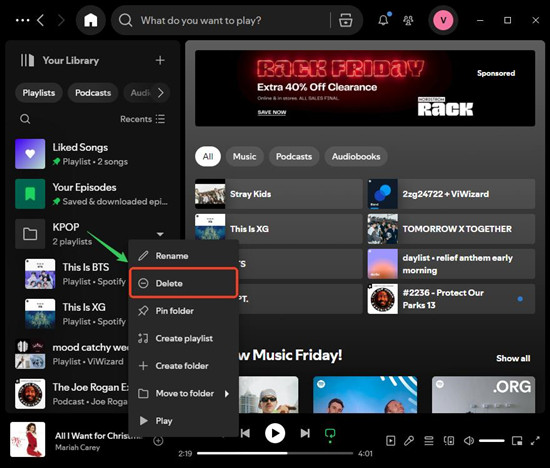The height and width of the screenshot is (468, 550).
Task: Open Friend Activity icon
Action: coord(408,20)
